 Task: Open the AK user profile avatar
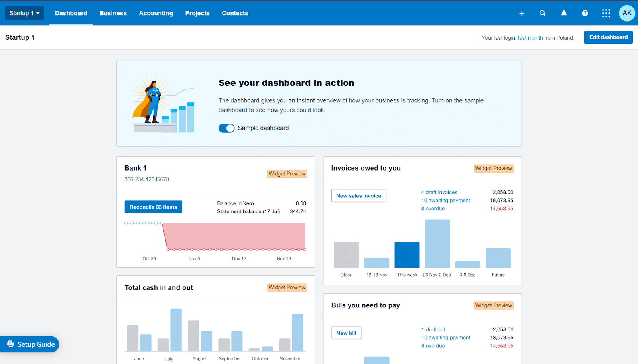coord(627,13)
